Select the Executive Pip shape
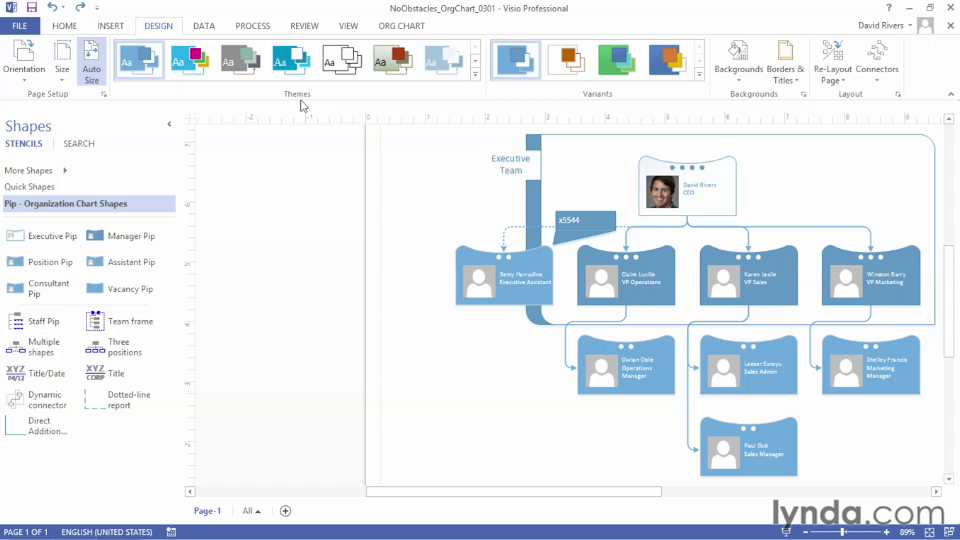The image size is (960, 540). 42,236
